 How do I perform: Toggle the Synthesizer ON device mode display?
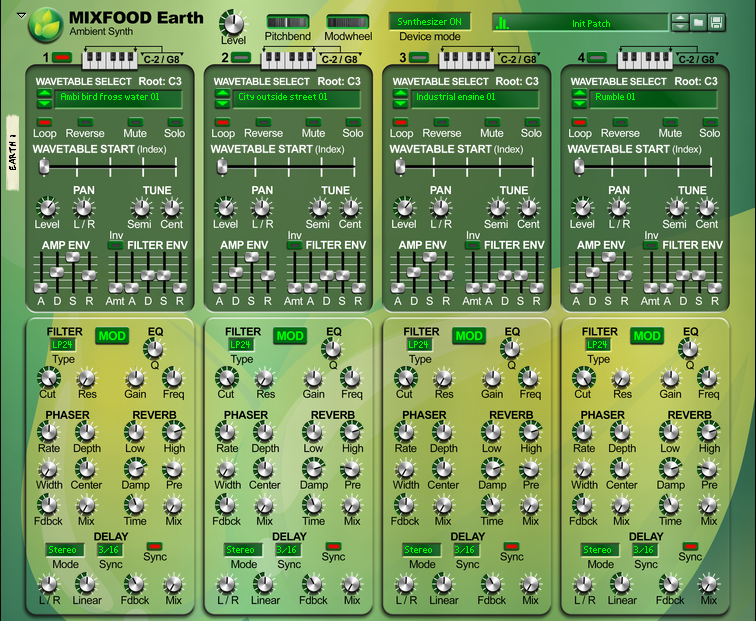coord(429,22)
